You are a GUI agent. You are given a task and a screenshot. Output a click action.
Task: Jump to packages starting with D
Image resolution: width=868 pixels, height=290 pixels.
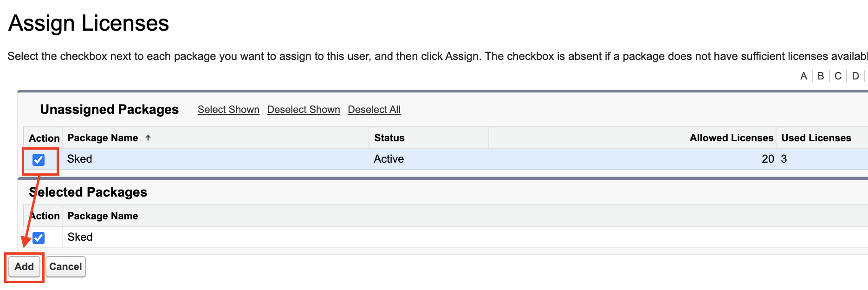coord(855,76)
